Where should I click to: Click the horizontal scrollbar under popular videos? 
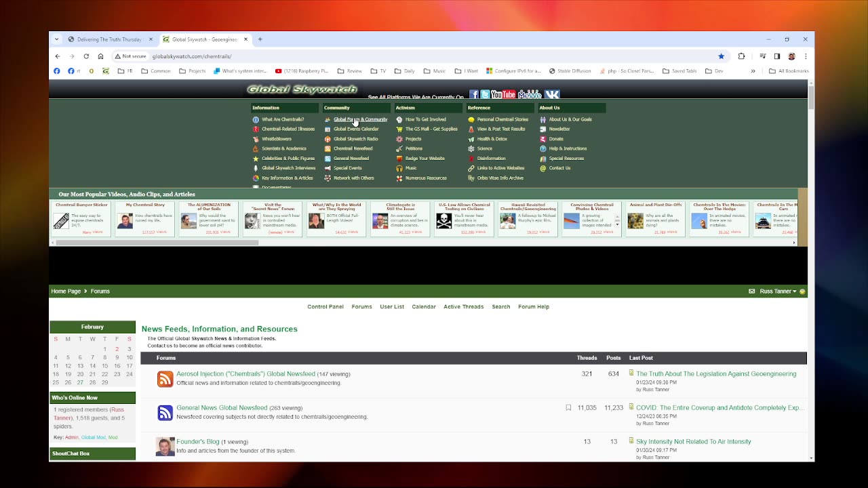(x=157, y=242)
